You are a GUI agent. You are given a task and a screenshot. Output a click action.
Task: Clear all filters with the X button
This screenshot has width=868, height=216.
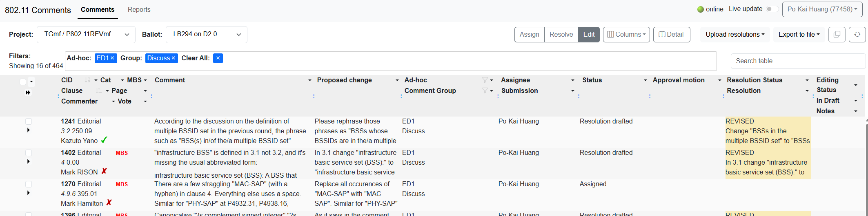(x=218, y=58)
